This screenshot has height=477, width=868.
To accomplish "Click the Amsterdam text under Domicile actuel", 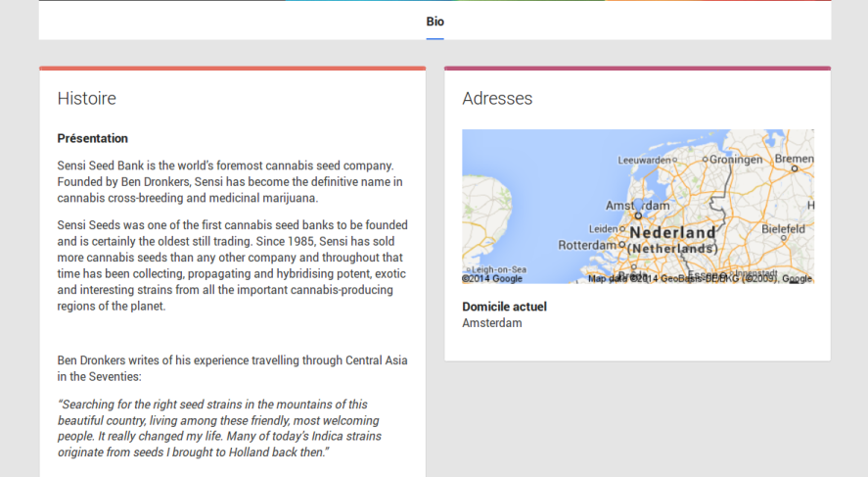I will click(492, 323).
